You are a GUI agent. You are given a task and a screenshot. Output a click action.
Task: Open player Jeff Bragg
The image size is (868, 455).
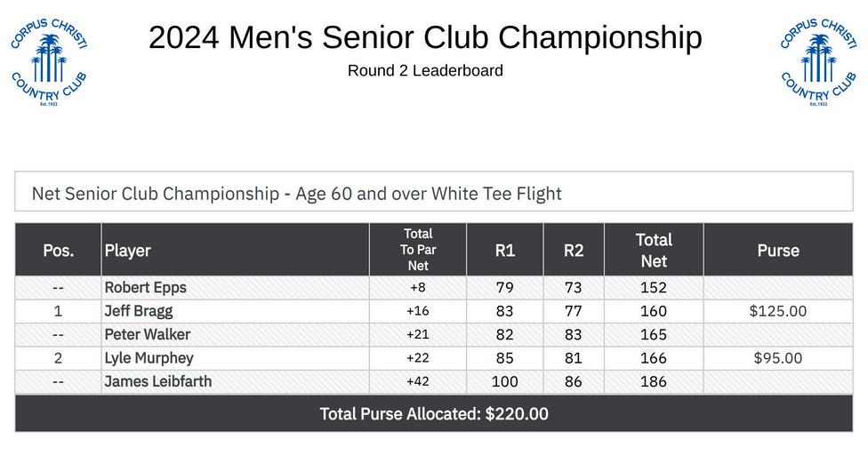(x=139, y=311)
